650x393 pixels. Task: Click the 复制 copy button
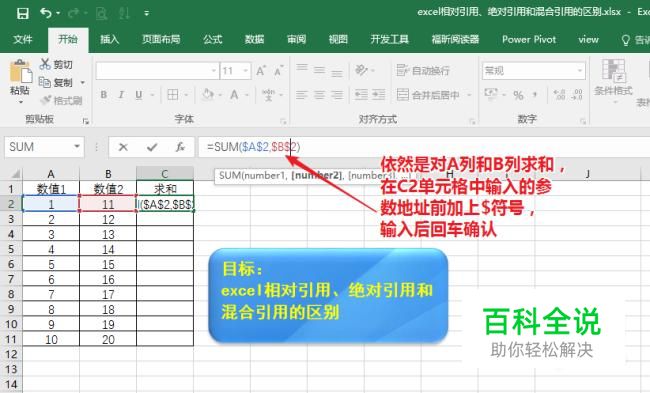(56, 82)
